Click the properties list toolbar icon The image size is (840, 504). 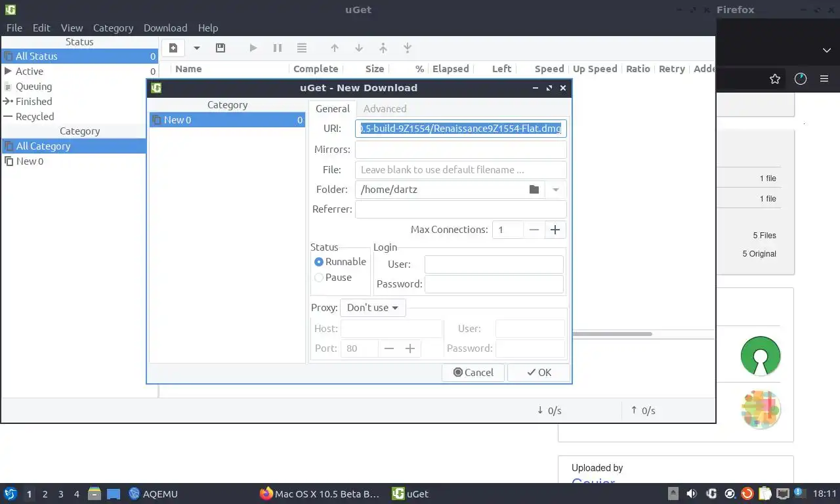click(302, 48)
